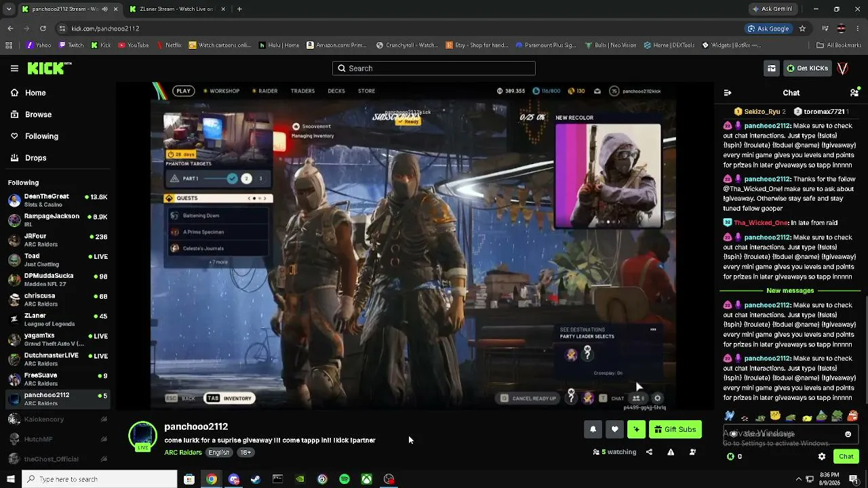Report the stream via warning triangle icon

[671, 452]
